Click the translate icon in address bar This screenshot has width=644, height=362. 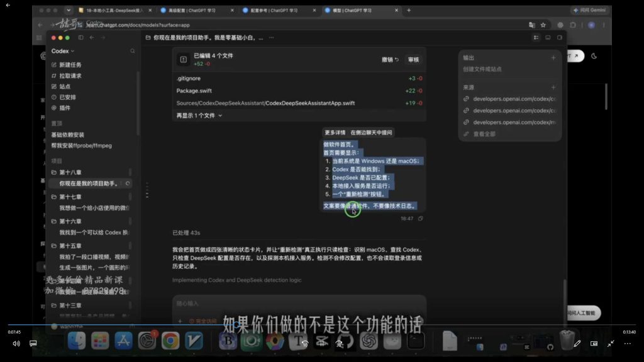(x=532, y=25)
